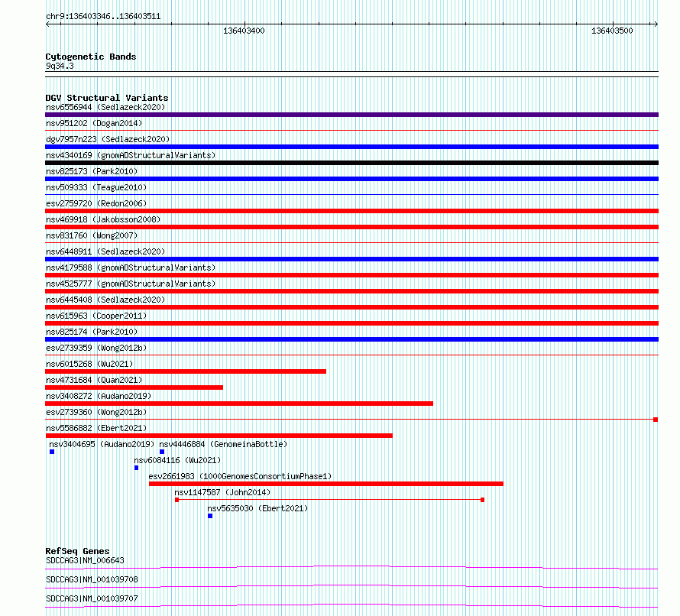Click nsv4446884 (GenomeinaBottle) label
680x616 pixels.
[223, 444]
